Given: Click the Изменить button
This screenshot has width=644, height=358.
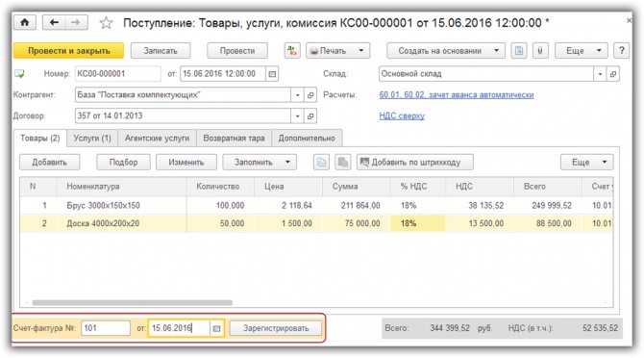Looking at the screenshot, I should (x=186, y=163).
